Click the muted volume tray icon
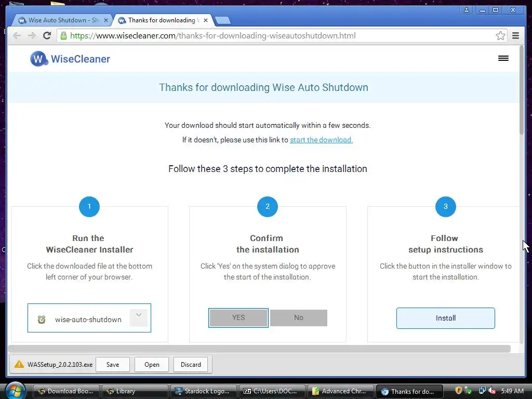This screenshot has width=532, height=399. coord(492,391)
